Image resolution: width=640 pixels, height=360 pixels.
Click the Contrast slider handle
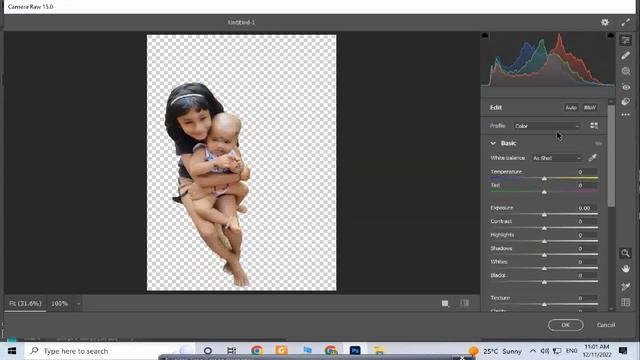tap(544, 228)
